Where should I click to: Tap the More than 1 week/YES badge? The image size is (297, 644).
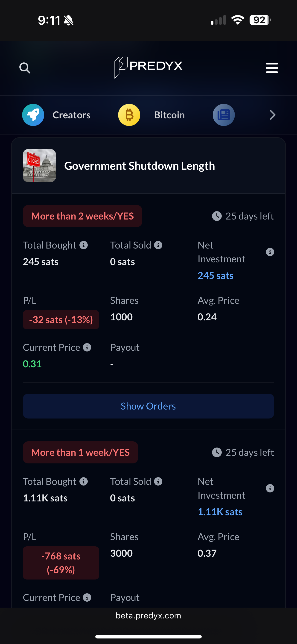[80, 452]
